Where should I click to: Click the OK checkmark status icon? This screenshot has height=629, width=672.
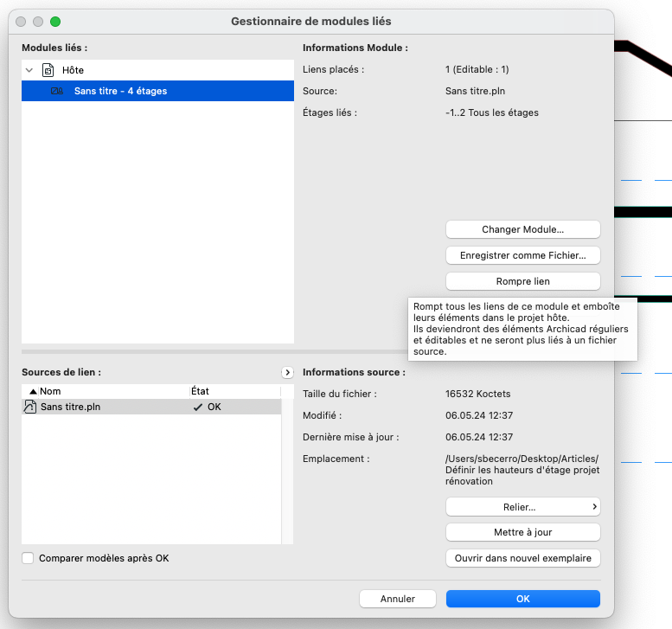point(197,408)
